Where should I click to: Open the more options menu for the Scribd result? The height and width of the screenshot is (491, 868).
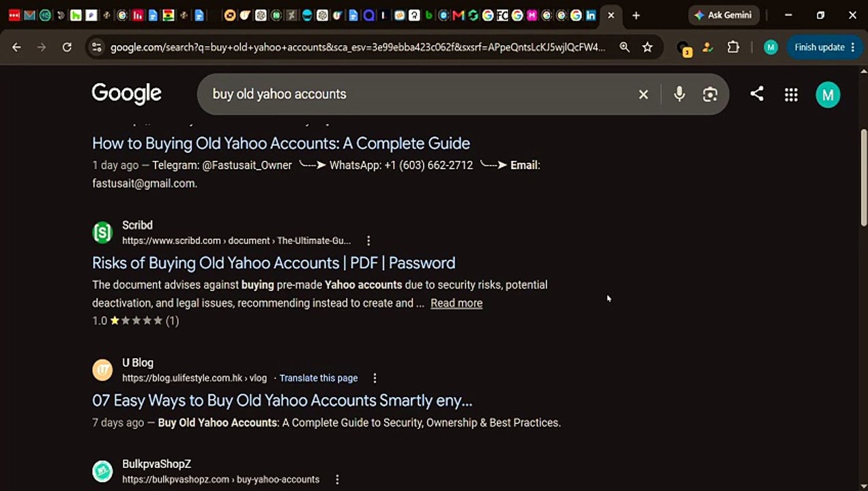[368, 241]
